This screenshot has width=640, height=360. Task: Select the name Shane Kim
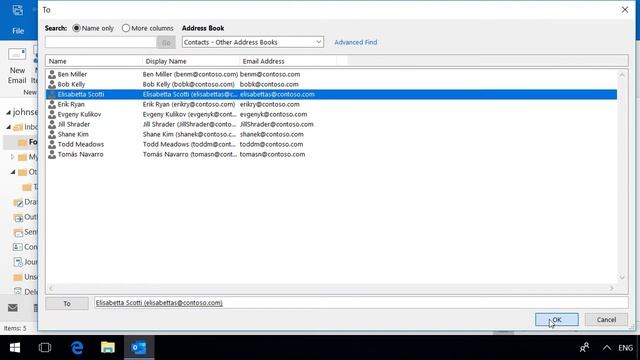(x=73, y=134)
